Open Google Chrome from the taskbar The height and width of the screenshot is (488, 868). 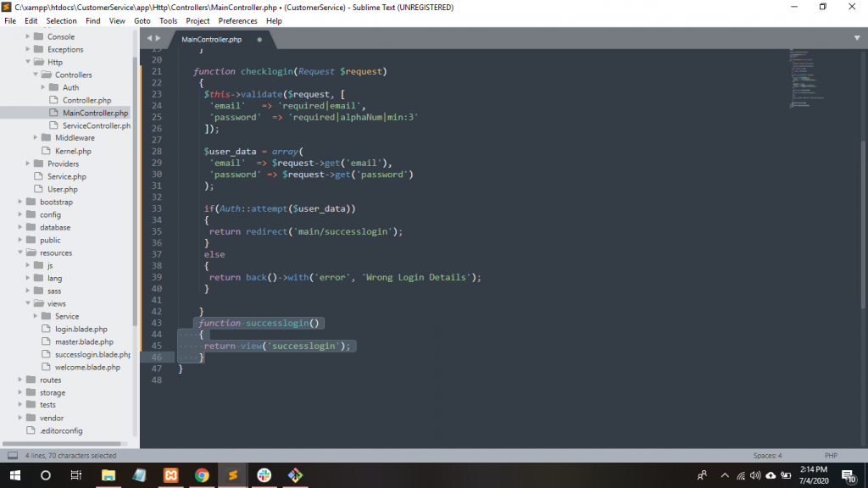coord(202,475)
